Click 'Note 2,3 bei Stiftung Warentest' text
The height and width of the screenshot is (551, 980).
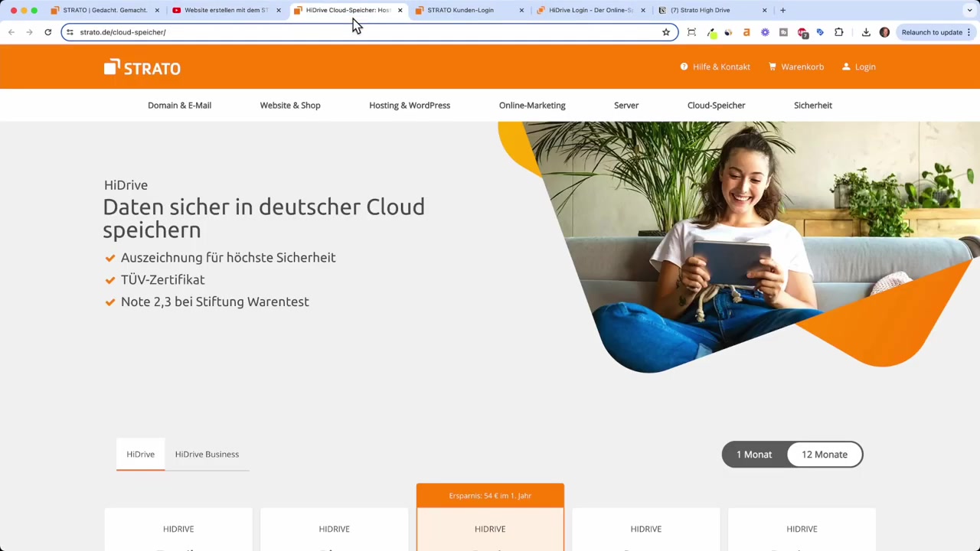tap(214, 302)
